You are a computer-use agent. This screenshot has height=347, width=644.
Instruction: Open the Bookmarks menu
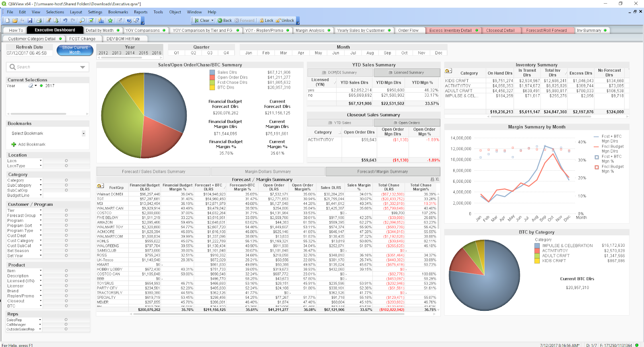pyautogui.click(x=118, y=12)
